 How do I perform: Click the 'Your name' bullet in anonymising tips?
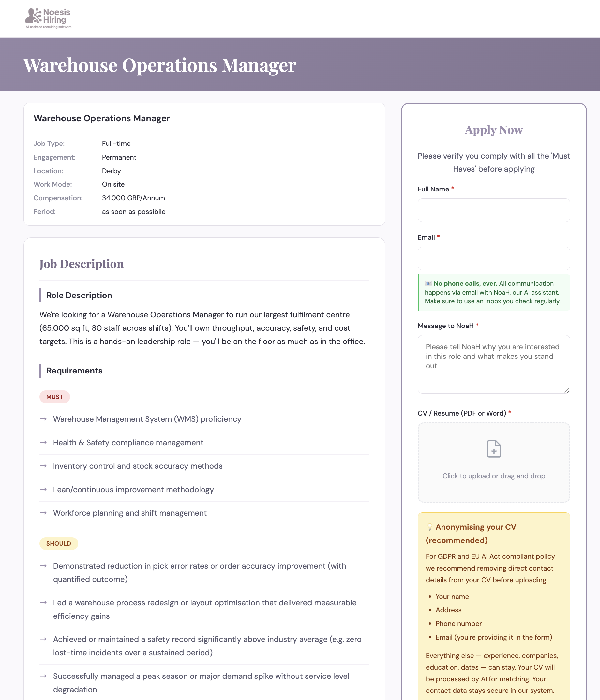pyautogui.click(x=452, y=596)
